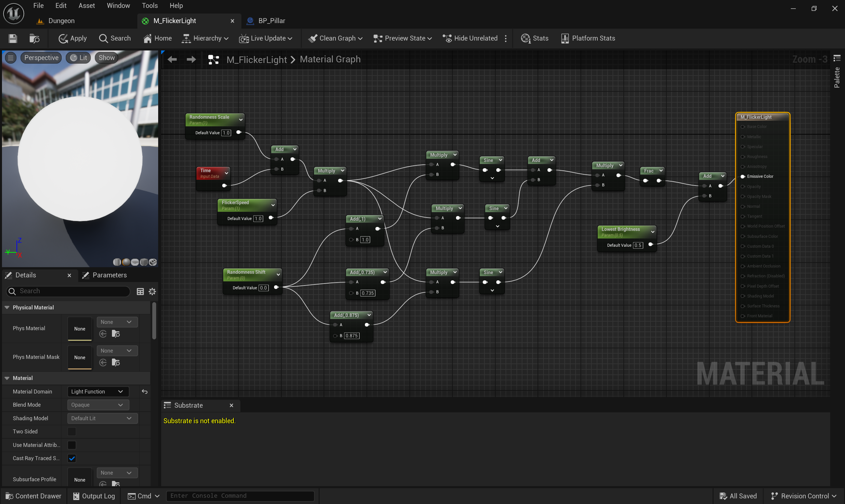Toggle Use Material Attributes checkbox
Image resolution: width=845 pixels, height=504 pixels.
72,445
